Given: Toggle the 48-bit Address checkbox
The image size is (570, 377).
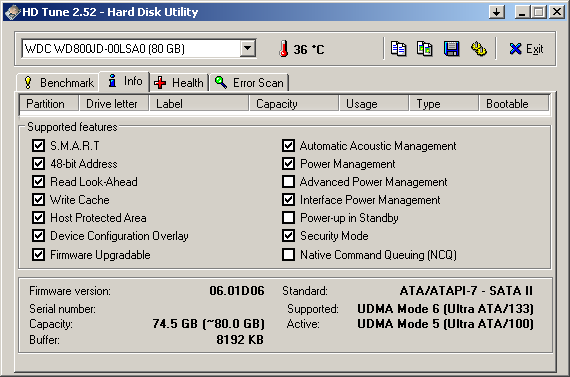Looking at the screenshot, I should point(38,164).
